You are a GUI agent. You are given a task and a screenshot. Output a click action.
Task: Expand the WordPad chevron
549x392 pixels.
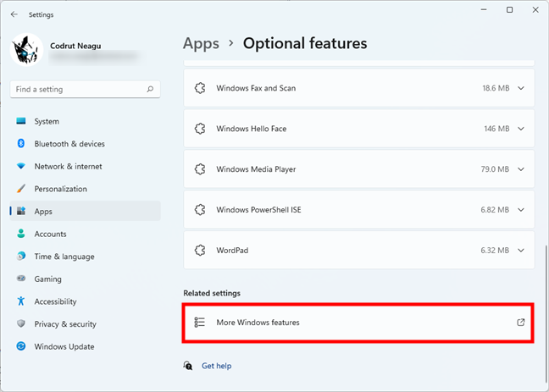[x=521, y=251]
